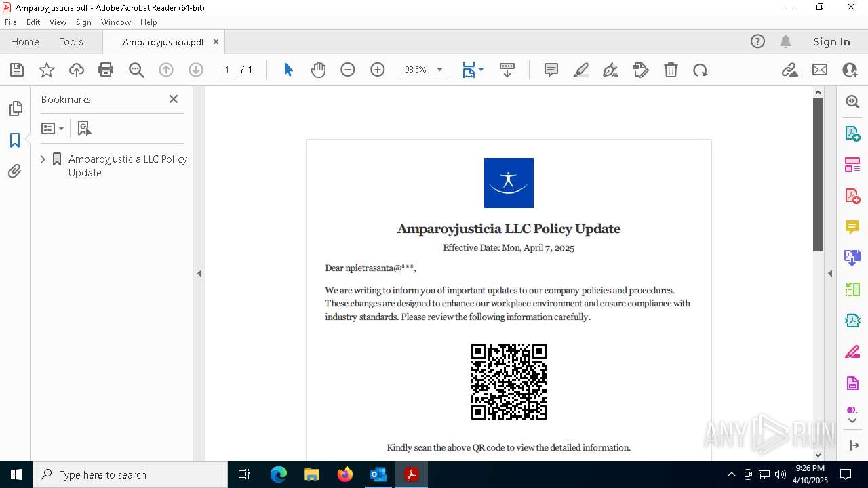The width and height of the screenshot is (868, 488).
Task: Open the find text magnifier tool
Action: coord(136,70)
